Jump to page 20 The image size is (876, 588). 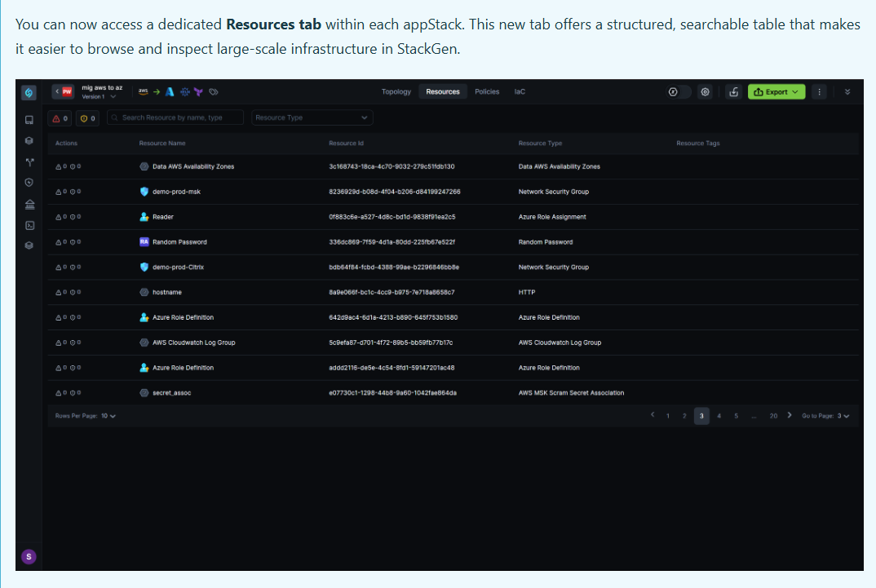[773, 416]
